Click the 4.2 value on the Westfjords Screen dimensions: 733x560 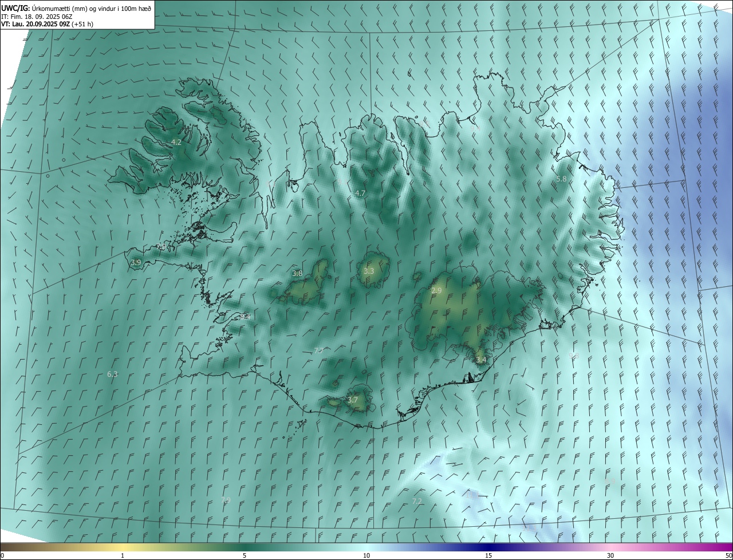pos(176,142)
